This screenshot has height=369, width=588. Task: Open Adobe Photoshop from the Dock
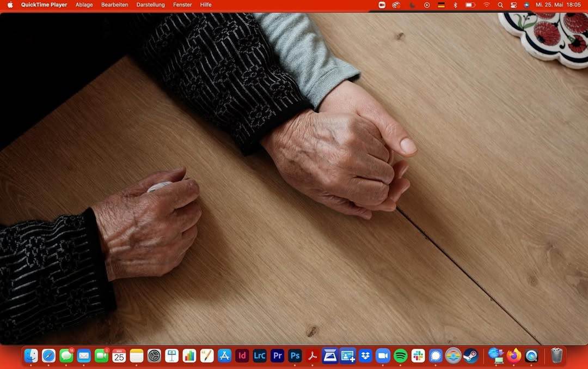295,356
